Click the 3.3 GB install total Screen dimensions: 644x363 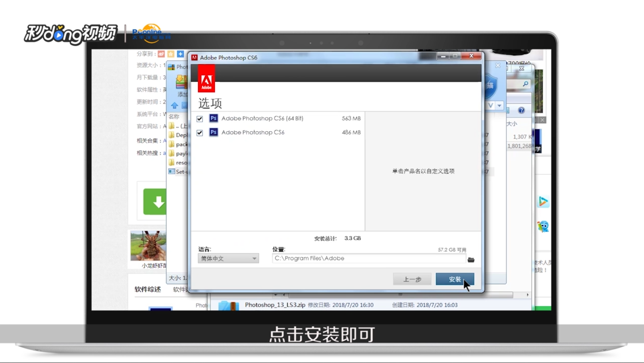(352, 238)
